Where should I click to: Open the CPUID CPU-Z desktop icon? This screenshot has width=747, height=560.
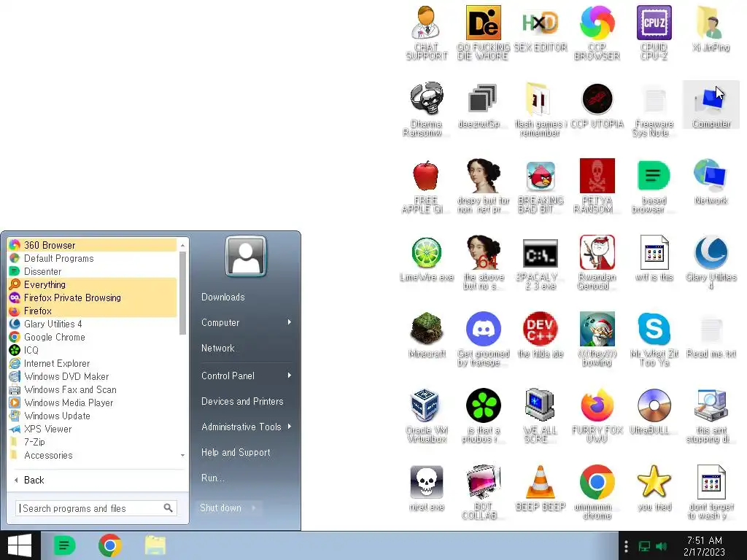click(654, 32)
